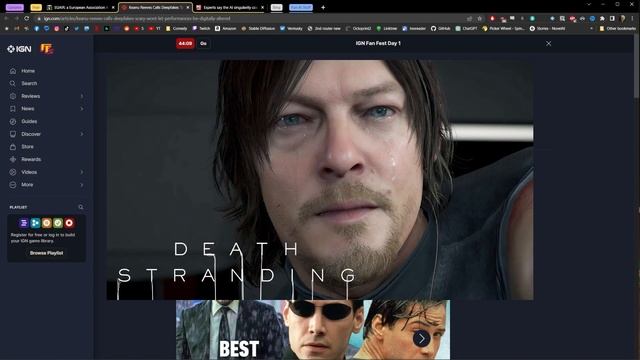Screen dimensions: 640x360
Task: Open the Chrome three-dot menu
Action: 632,18
